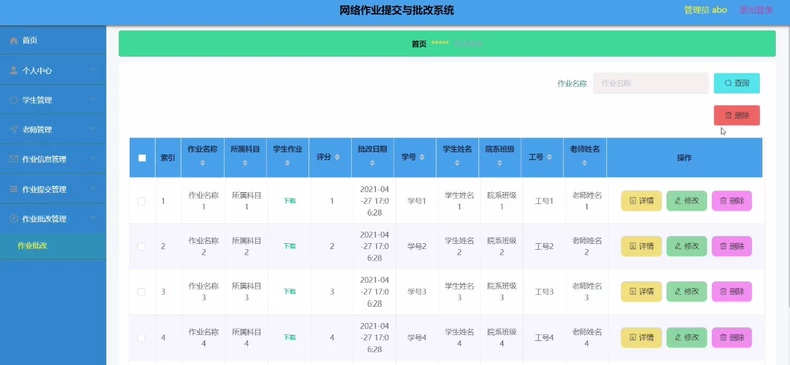
Task: Sort by 工号 column arrows
Action: coord(549,157)
